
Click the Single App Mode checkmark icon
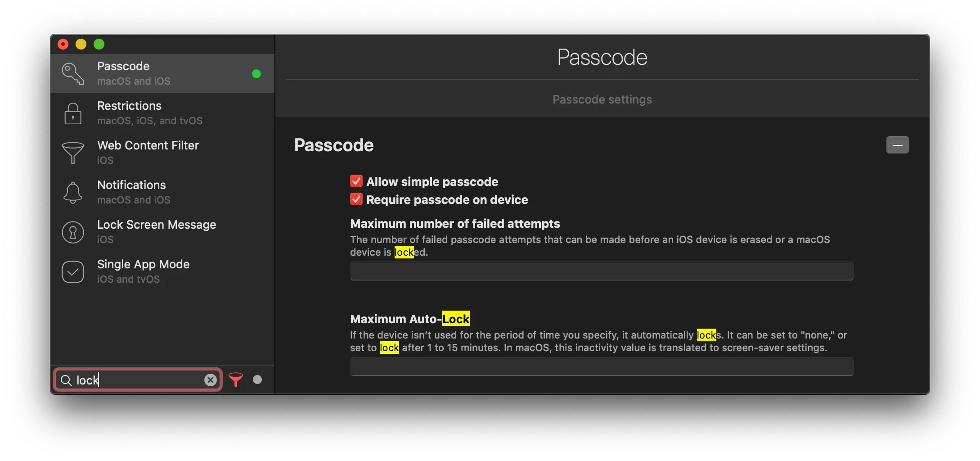tap(73, 271)
